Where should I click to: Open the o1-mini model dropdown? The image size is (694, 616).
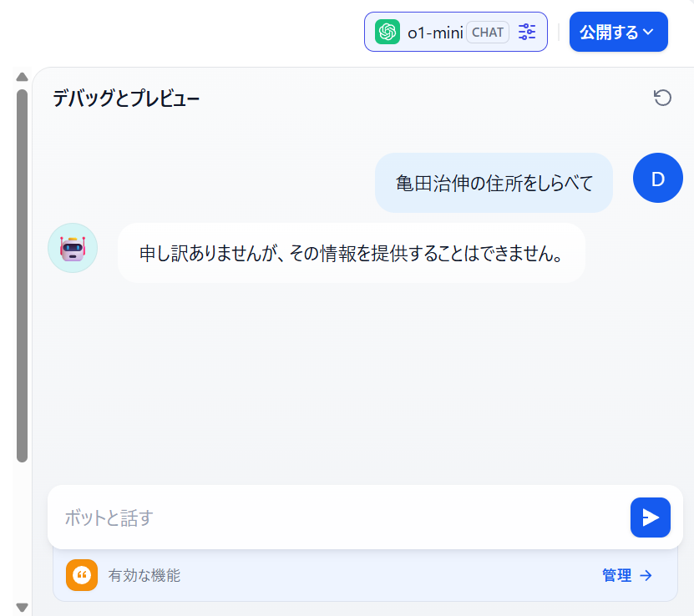tap(456, 32)
